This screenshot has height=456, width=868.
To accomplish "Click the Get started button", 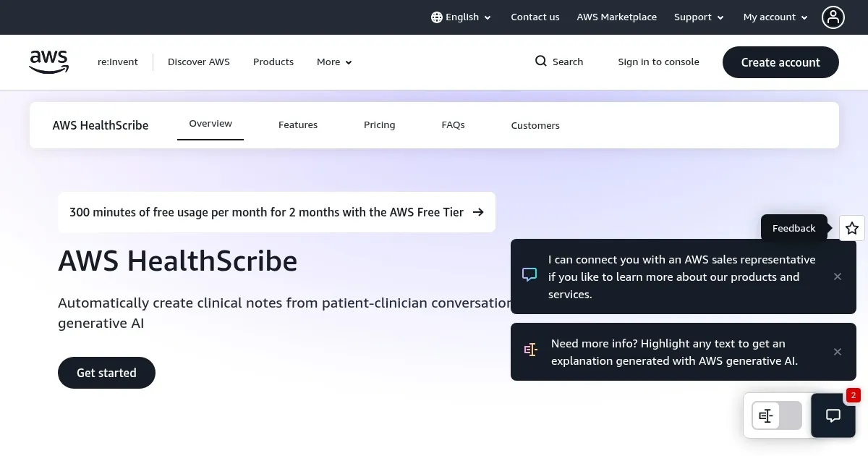I will 106,372.
